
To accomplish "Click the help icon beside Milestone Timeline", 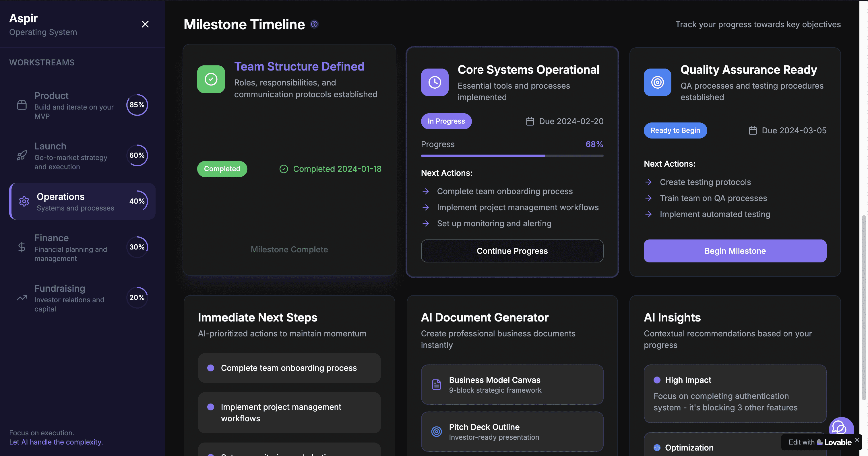I will (314, 24).
